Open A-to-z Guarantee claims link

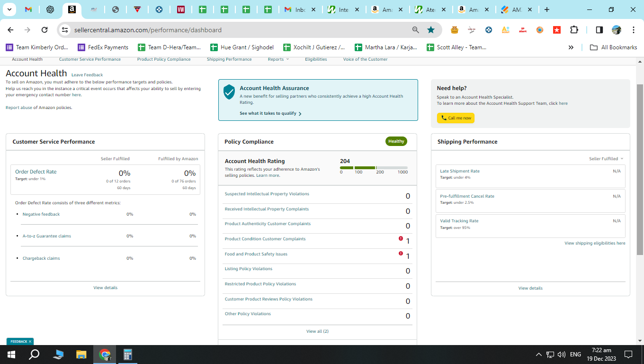pos(47,236)
